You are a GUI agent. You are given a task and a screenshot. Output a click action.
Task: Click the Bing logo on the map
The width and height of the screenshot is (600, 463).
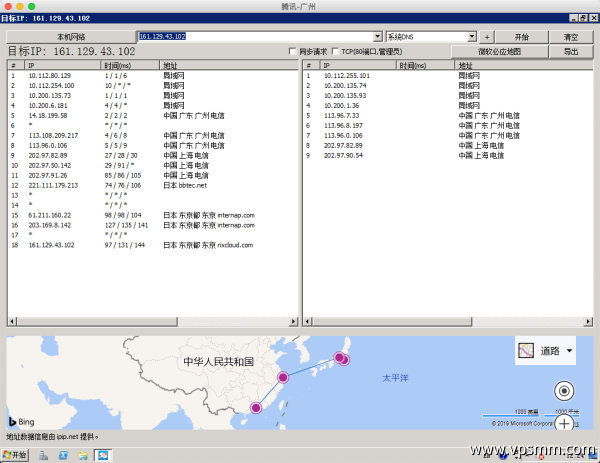[x=22, y=422]
